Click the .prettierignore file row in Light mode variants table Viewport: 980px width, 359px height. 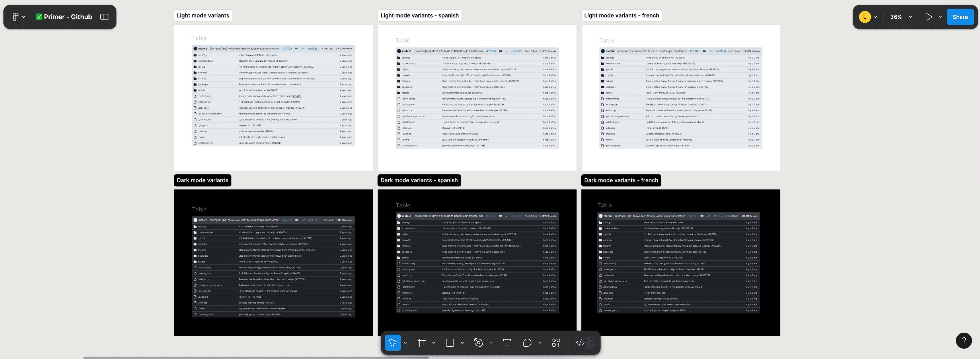(274, 143)
